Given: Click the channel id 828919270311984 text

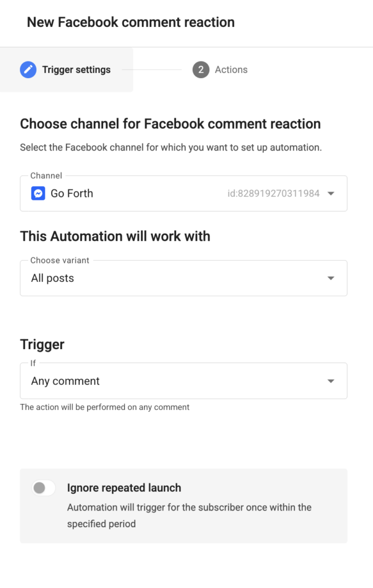Looking at the screenshot, I should [x=274, y=194].
